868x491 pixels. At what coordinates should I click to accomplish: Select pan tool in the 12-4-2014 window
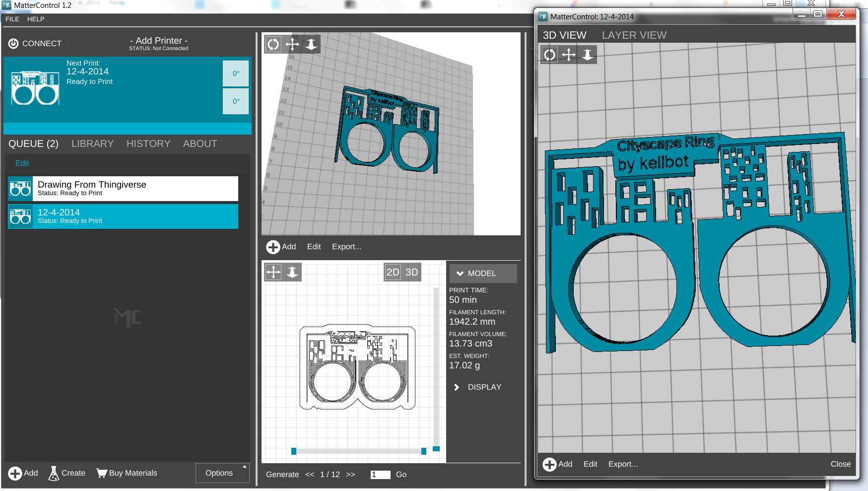[x=569, y=55]
